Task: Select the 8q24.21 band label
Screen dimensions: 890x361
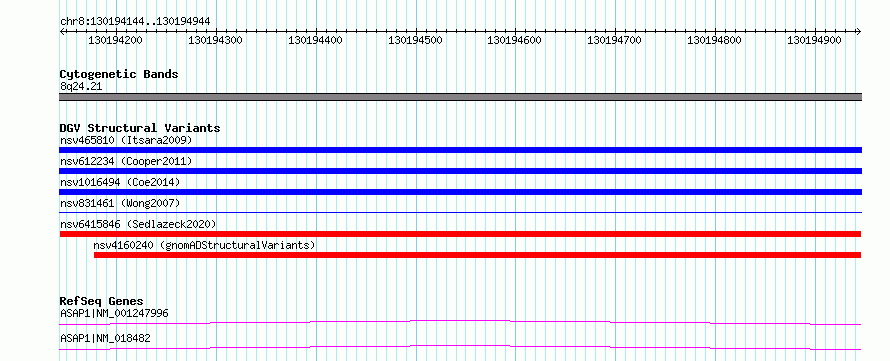Action: coord(81,87)
